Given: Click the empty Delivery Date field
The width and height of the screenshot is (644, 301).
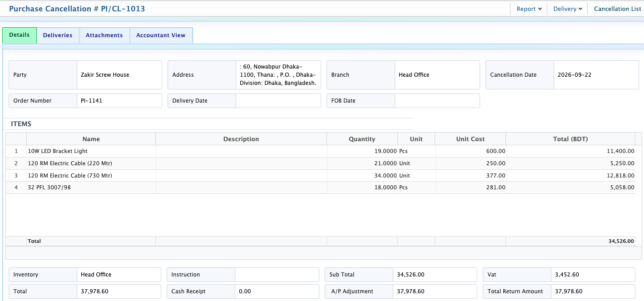Looking at the screenshot, I should 278,101.
